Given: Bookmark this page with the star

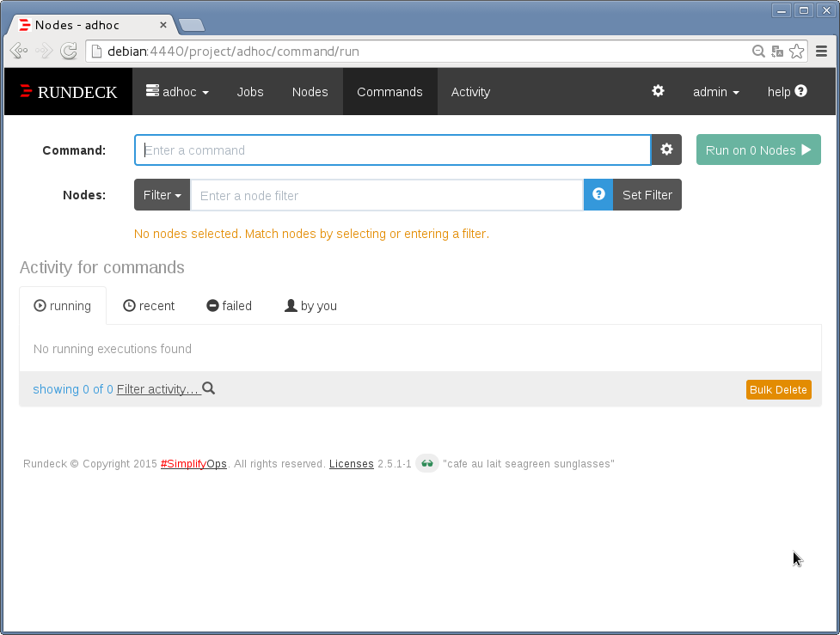Looking at the screenshot, I should (x=796, y=51).
